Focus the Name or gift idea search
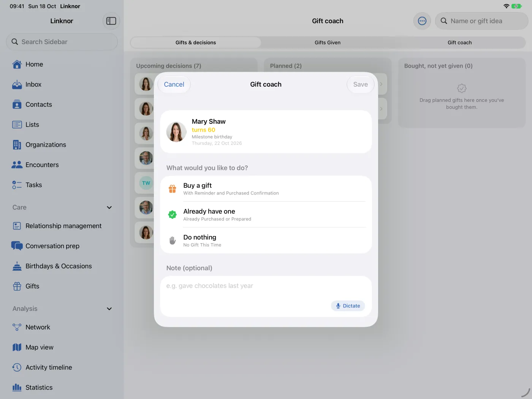 click(481, 21)
